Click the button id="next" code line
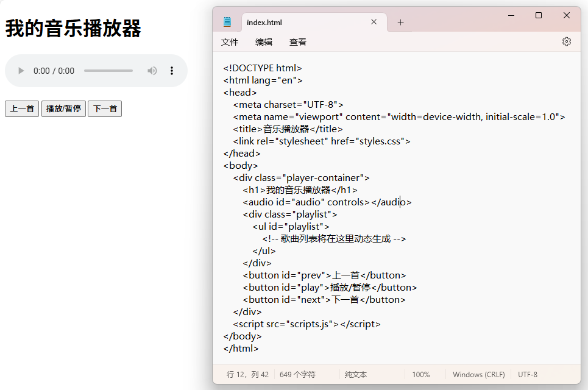The height and width of the screenshot is (390, 588). [324, 300]
